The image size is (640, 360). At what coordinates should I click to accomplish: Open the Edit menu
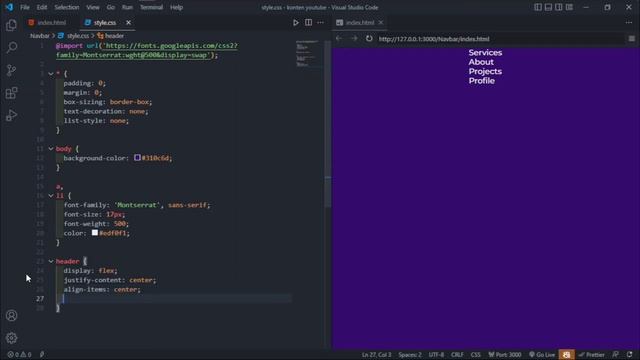point(42,7)
